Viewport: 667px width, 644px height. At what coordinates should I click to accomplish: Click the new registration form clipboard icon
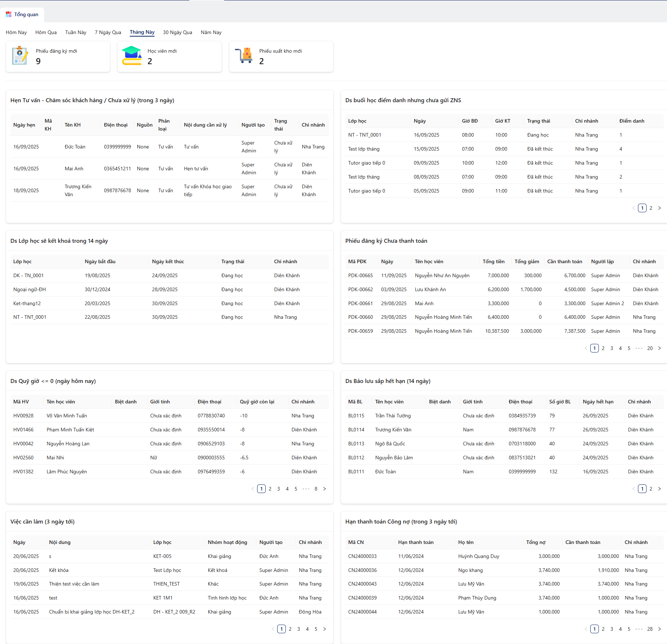[20, 56]
